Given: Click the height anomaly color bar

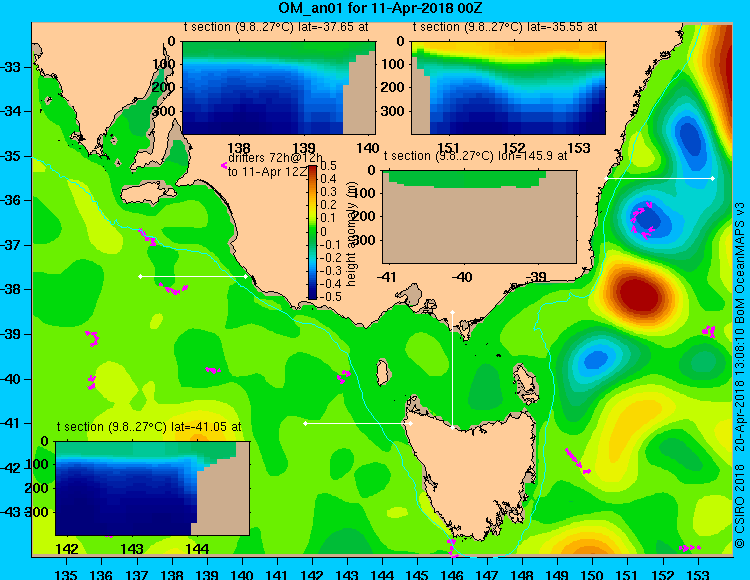Looking at the screenshot, I should (x=312, y=232).
